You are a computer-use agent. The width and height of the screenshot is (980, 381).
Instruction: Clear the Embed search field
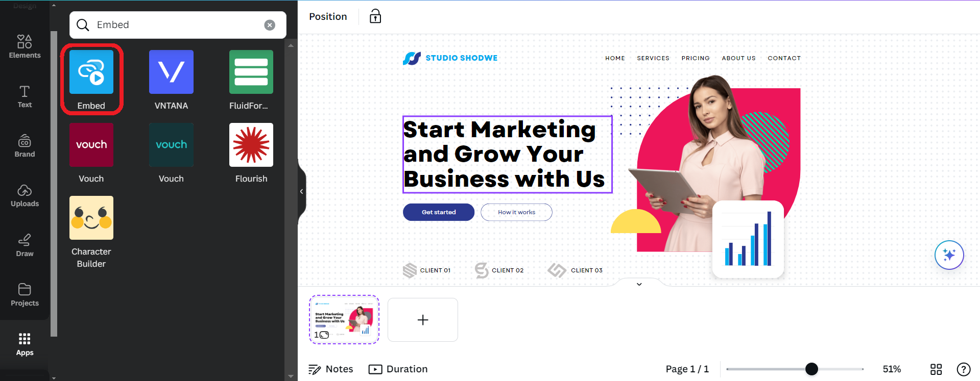click(x=270, y=25)
